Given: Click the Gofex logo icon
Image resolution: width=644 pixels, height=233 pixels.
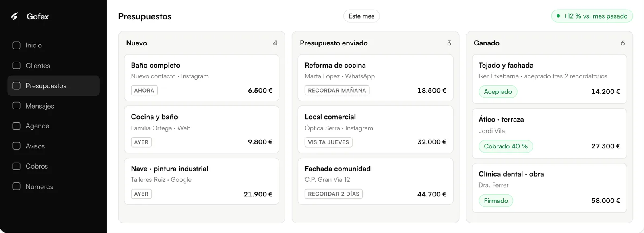Looking at the screenshot, I should pyautogui.click(x=14, y=16).
